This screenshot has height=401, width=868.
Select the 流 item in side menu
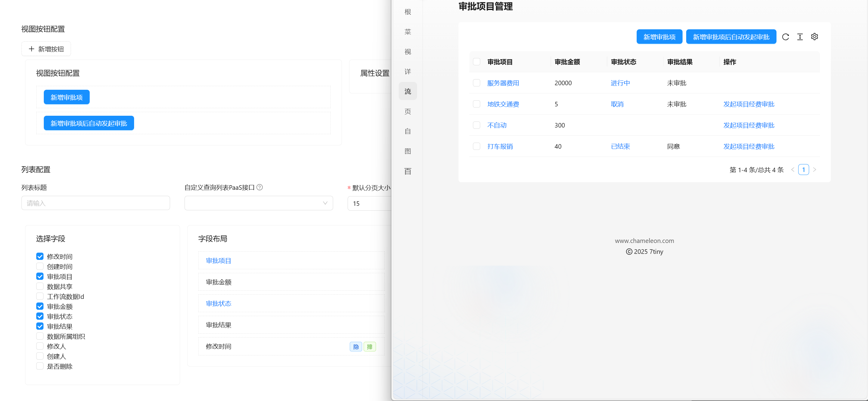coord(408,91)
